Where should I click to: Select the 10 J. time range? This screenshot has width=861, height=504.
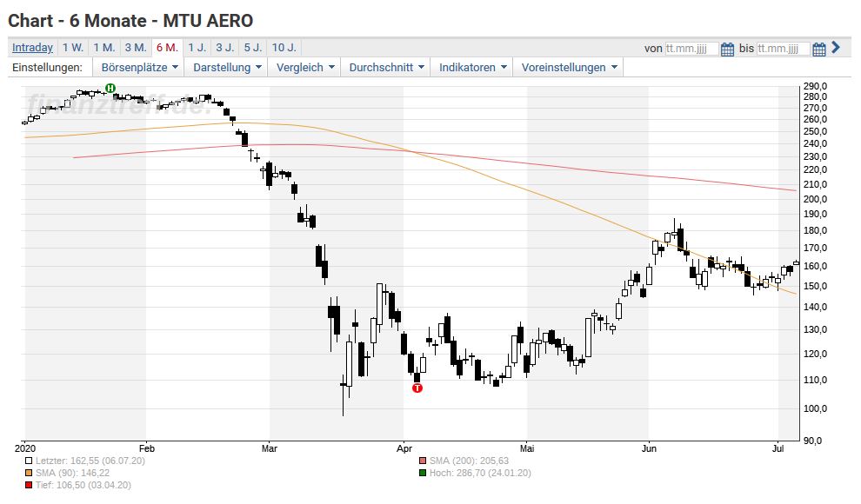[284, 48]
